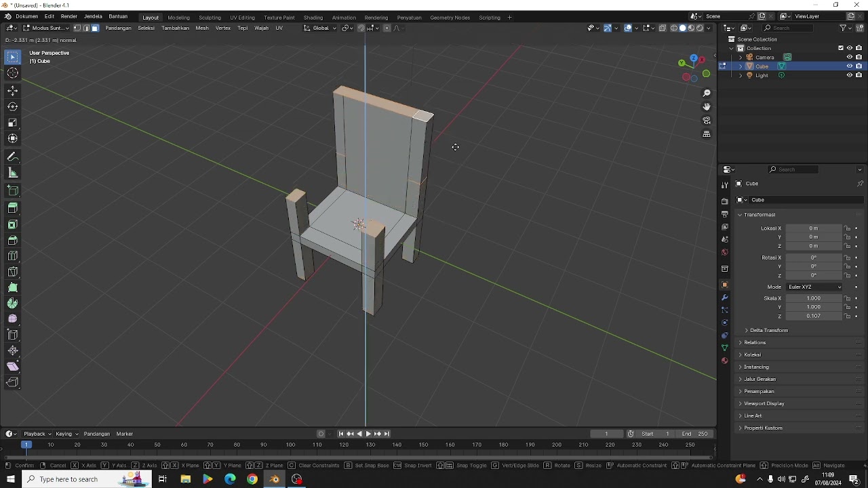The image size is (868, 488).
Task: Open the Mesh menu in viewport header
Action: point(201,28)
